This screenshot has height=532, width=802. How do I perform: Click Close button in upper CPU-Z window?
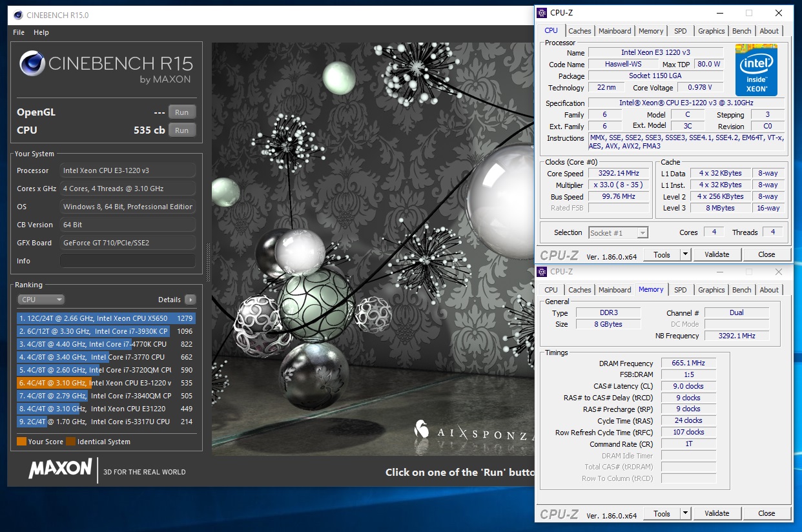(766, 254)
